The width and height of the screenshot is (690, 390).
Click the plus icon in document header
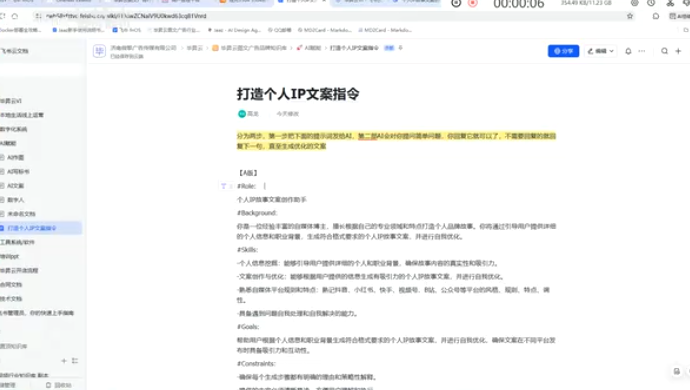tap(678, 51)
